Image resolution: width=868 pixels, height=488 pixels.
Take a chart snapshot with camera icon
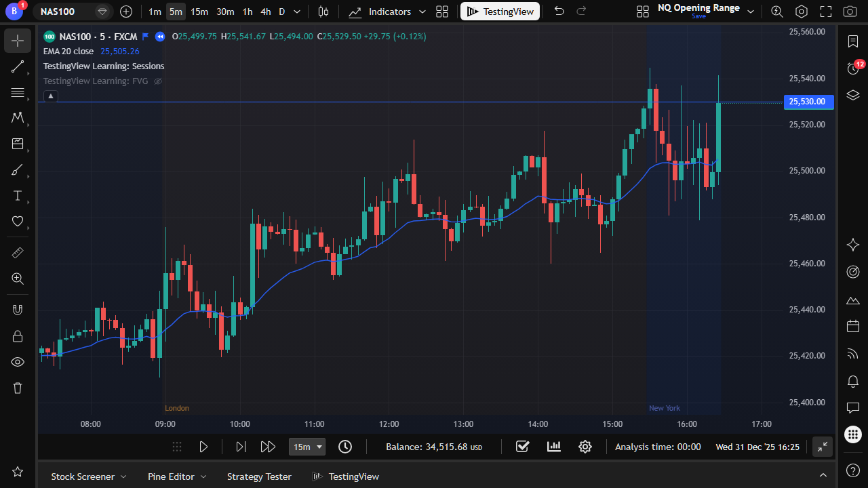(850, 12)
